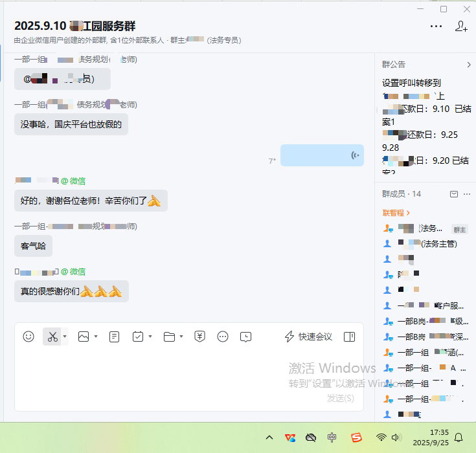Click the calendar schedule icon
Screen dimensions: 476x453
click(138, 337)
